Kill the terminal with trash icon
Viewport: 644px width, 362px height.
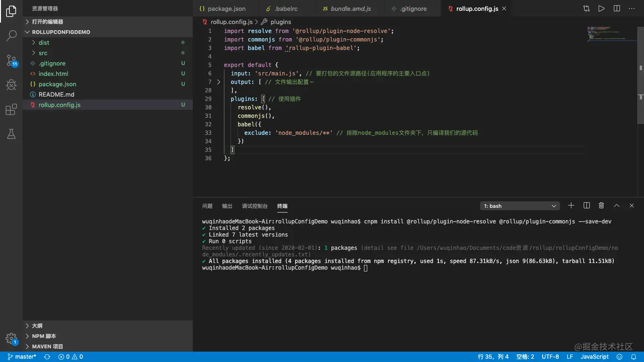(x=601, y=206)
